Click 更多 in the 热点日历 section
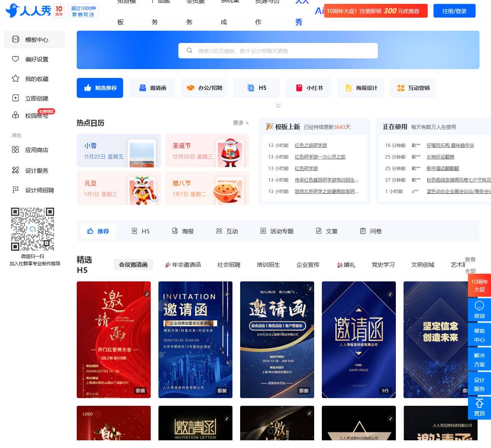Screen dimensions: 491x448 241,123
